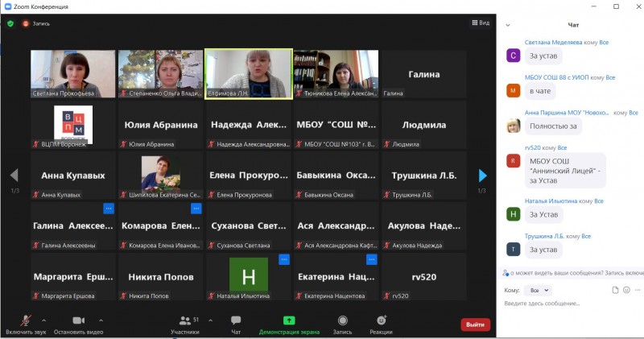Select Елфимова Л.Н. active speaker video tile

click(x=248, y=74)
